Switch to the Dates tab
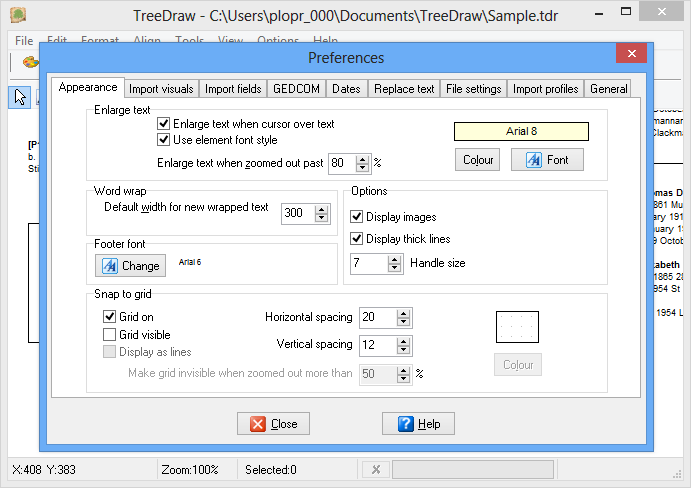This screenshot has height=488, width=691. [346, 89]
